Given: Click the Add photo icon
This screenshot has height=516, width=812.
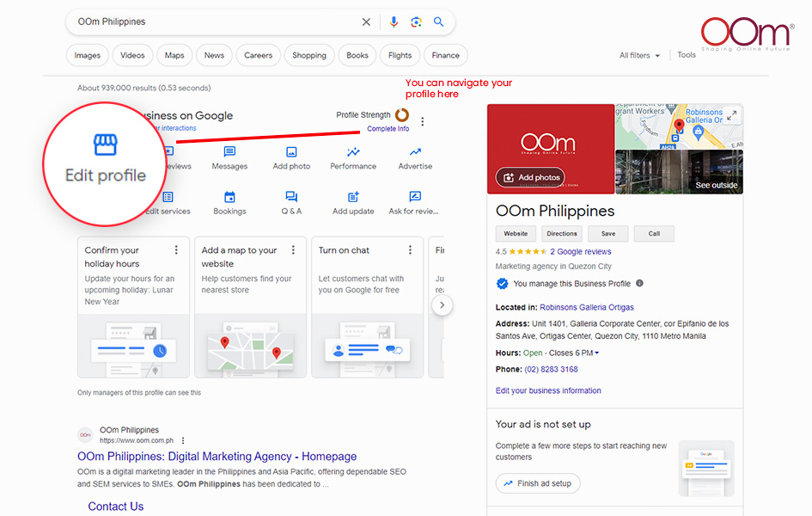Looking at the screenshot, I should [x=291, y=152].
